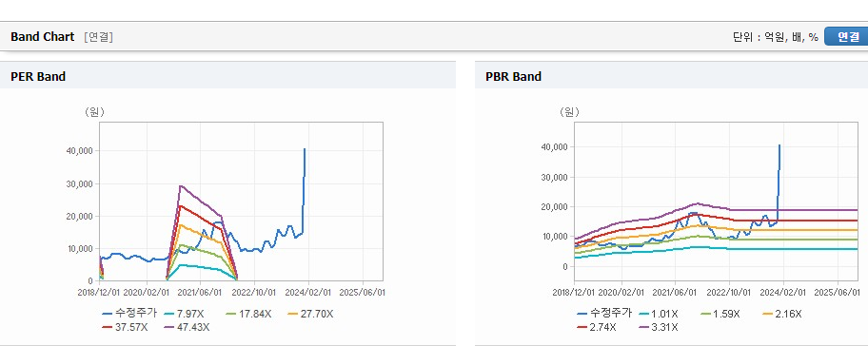Click 2018/12/01 on PER Band x-axis

click(x=99, y=292)
